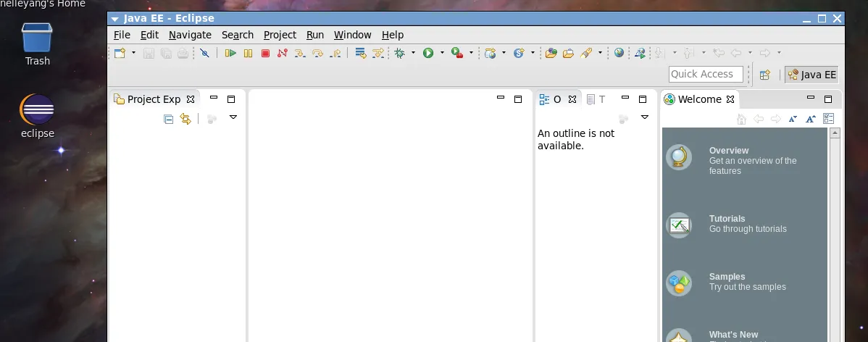
Task: Select the Project Explorer tab
Action: coord(154,99)
